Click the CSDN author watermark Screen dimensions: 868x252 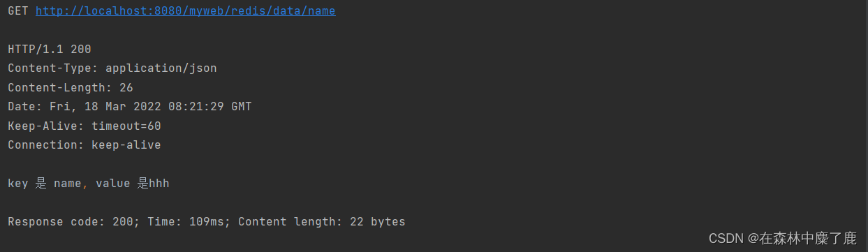(782, 238)
